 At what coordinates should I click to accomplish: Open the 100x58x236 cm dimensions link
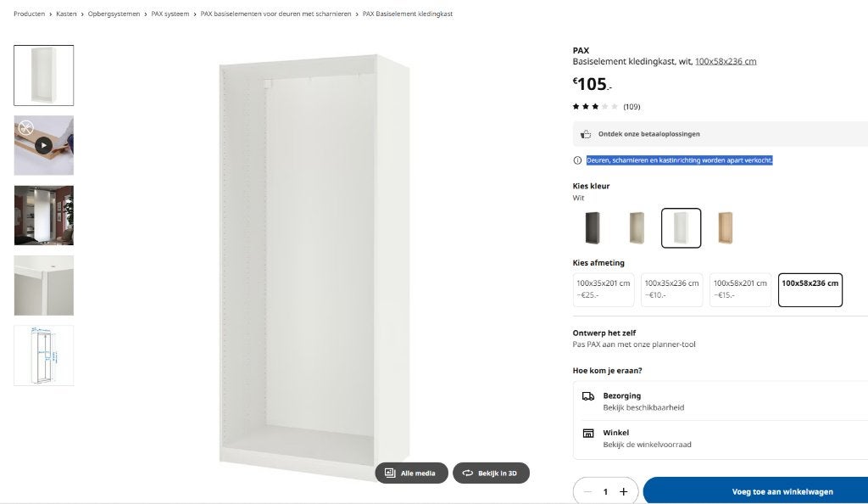pos(726,61)
